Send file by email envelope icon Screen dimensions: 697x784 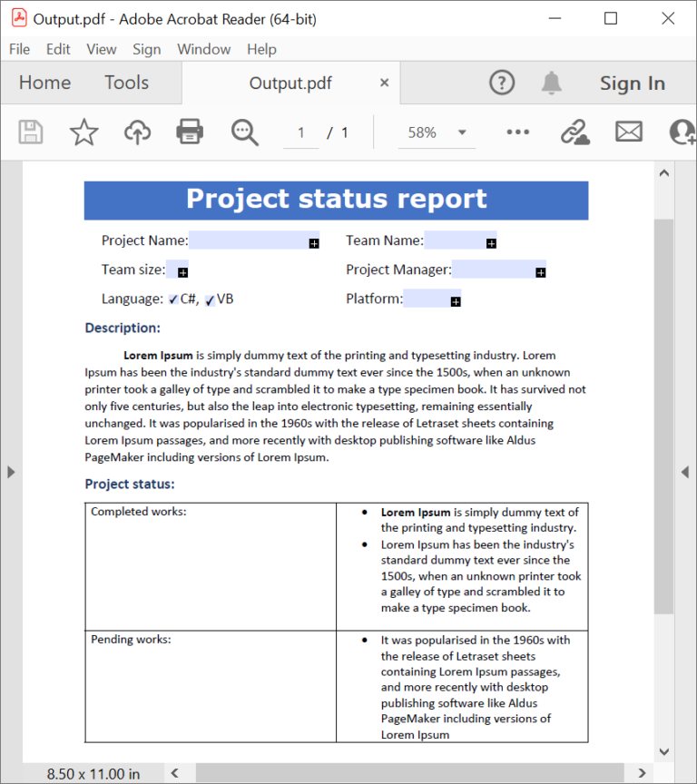[x=628, y=132]
